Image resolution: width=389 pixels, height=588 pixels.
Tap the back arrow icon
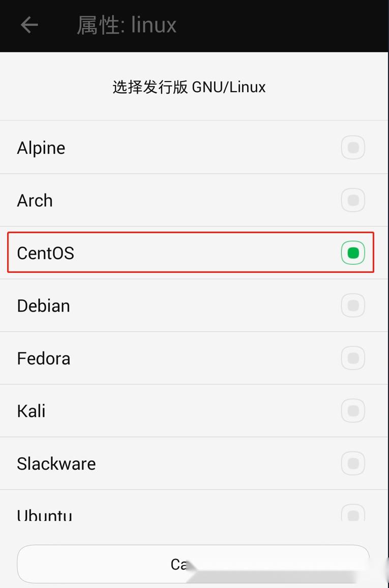[29, 25]
